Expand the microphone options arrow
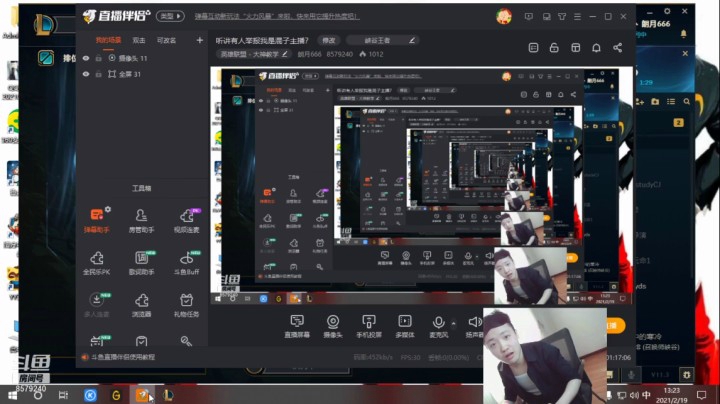This screenshot has width=720, height=404. point(454,323)
